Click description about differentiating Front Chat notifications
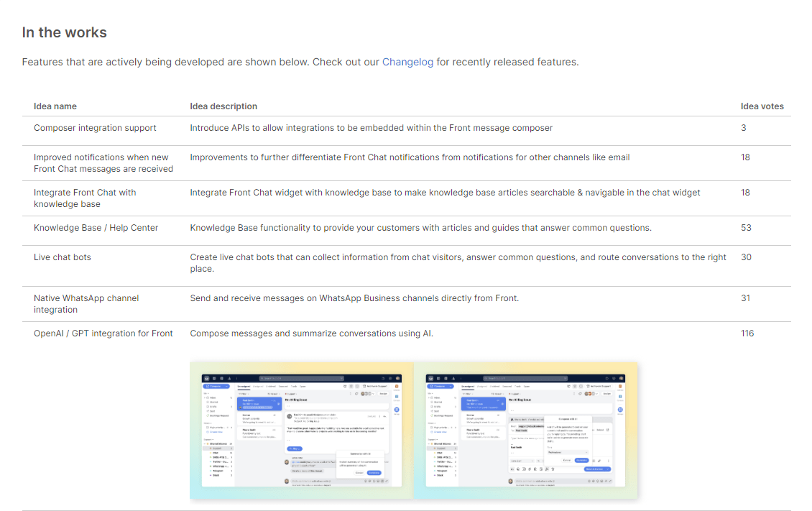 tap(410, 157)
